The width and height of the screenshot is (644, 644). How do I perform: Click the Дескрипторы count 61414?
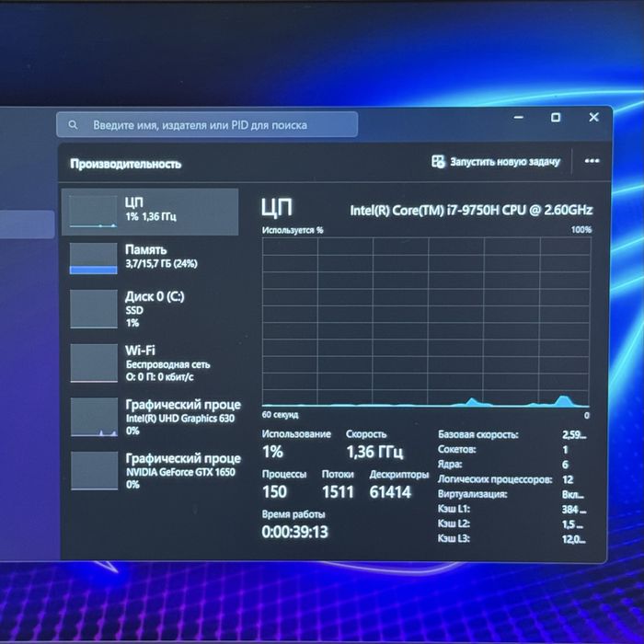[390, 492]
